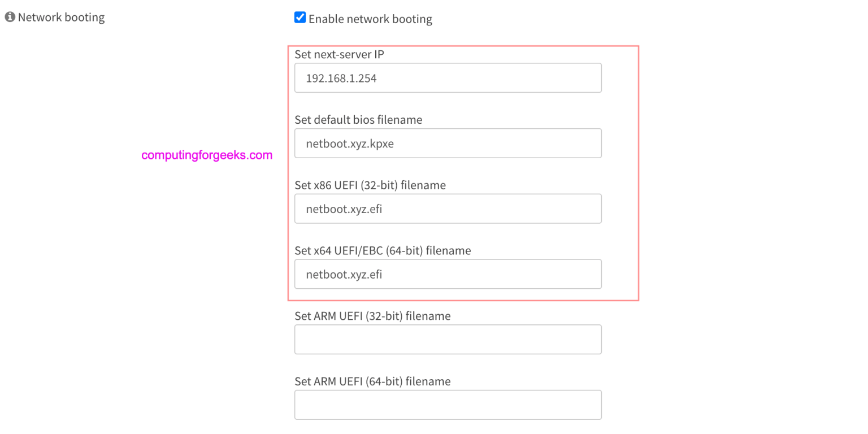Screen dimensions: 868x434
Task: Click the default bios filename field
Action: click(x=448, y=143)
